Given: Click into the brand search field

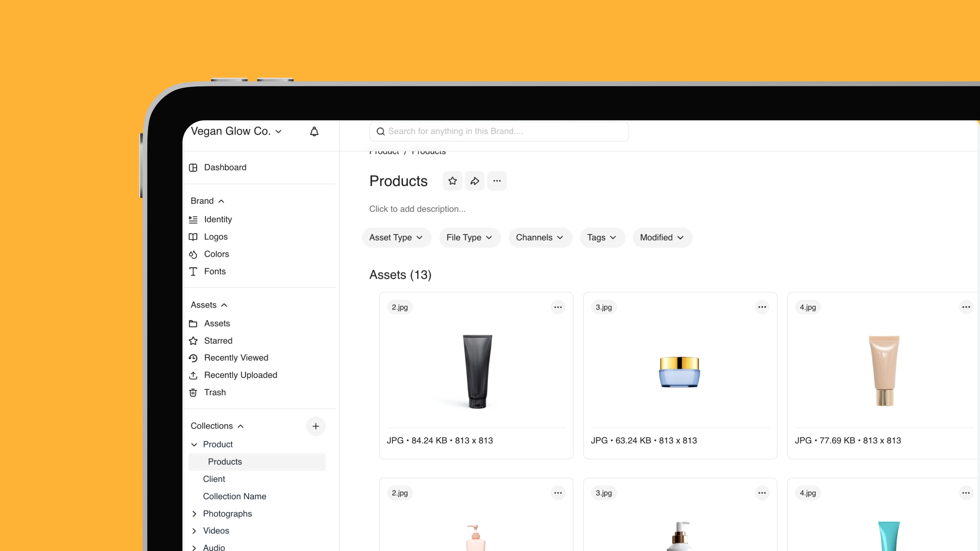Looking at the screenshot, I should [499, 132].
